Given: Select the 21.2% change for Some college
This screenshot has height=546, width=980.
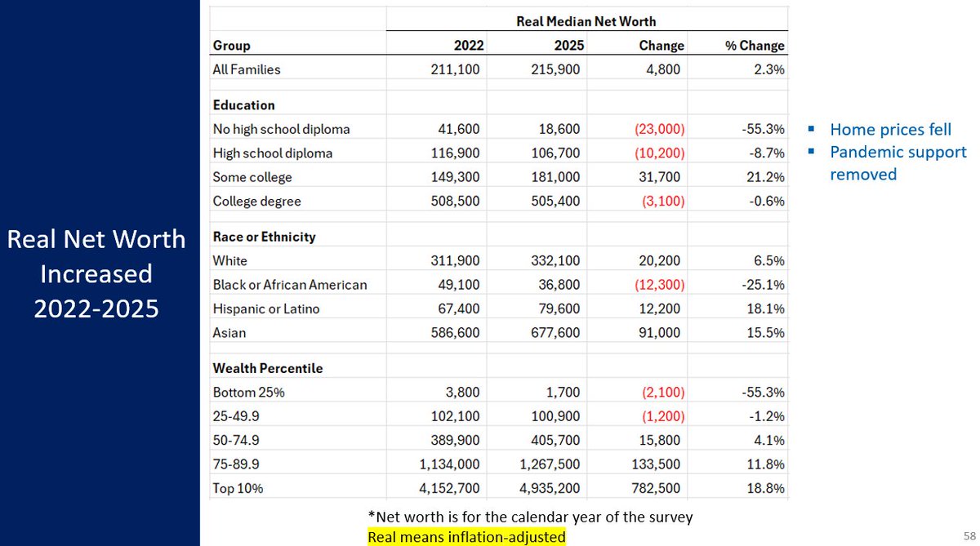Looking at the screenshot, I should (x=765, y=177).
